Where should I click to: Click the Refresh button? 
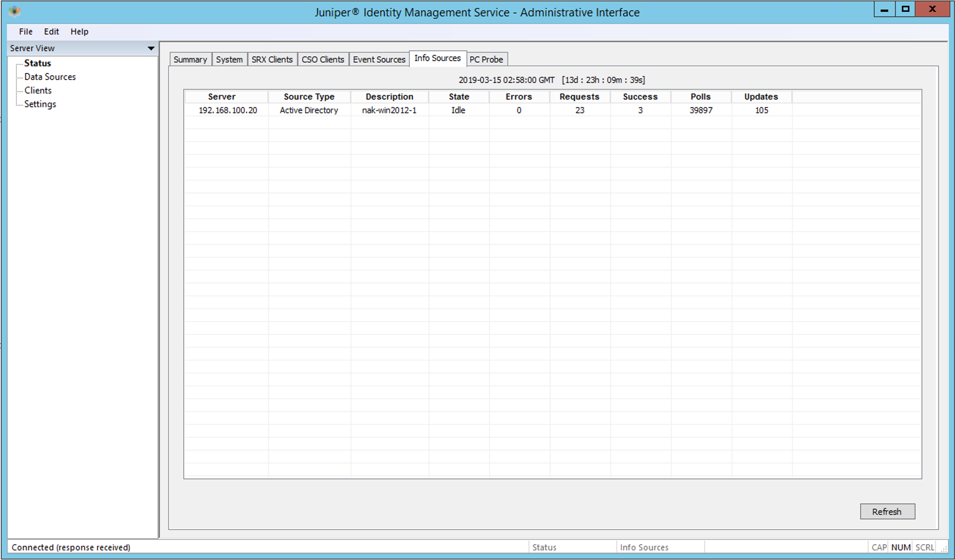[888, 512]
